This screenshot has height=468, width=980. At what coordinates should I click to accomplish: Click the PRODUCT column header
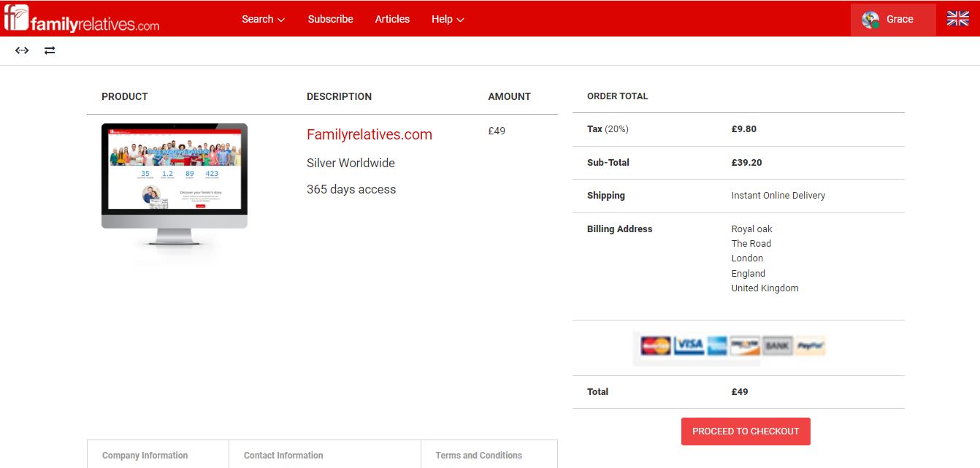click(x=125, y=96)
